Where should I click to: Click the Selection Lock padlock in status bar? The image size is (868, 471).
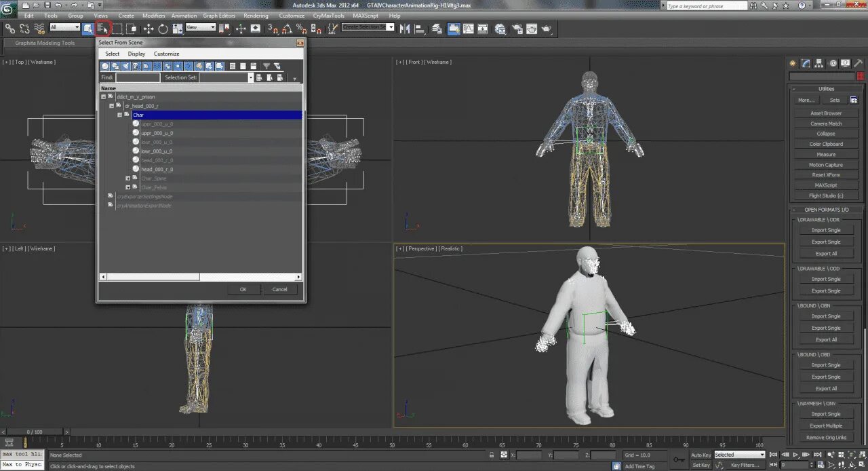click(492, 455)
